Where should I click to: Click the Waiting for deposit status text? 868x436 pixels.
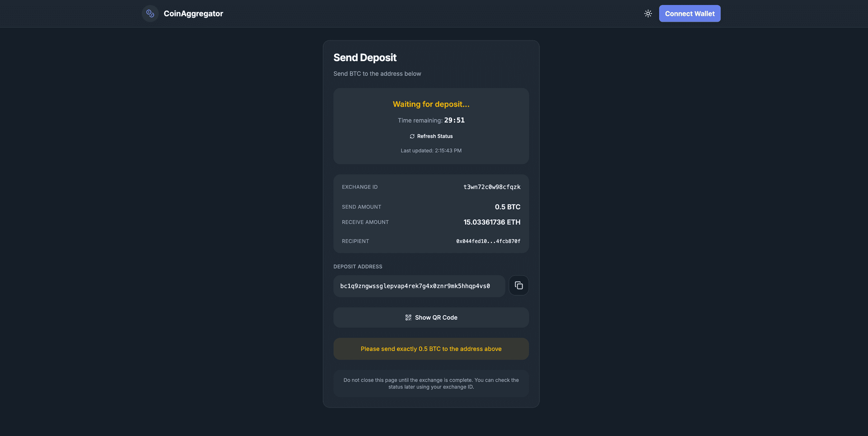point(431,104)
